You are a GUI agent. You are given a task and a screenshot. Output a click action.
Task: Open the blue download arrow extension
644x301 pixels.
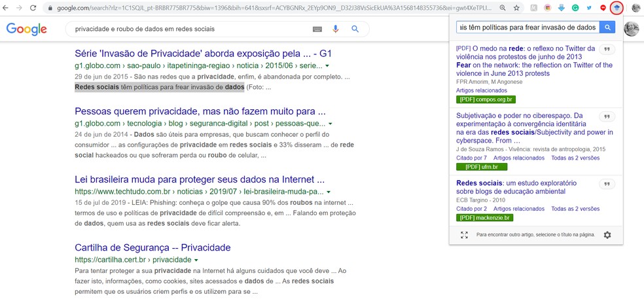[562, 8]
